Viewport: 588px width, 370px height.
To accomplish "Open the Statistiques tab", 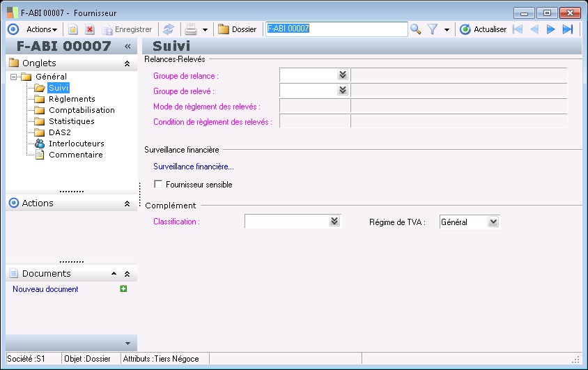I will (x=71, y=121).
